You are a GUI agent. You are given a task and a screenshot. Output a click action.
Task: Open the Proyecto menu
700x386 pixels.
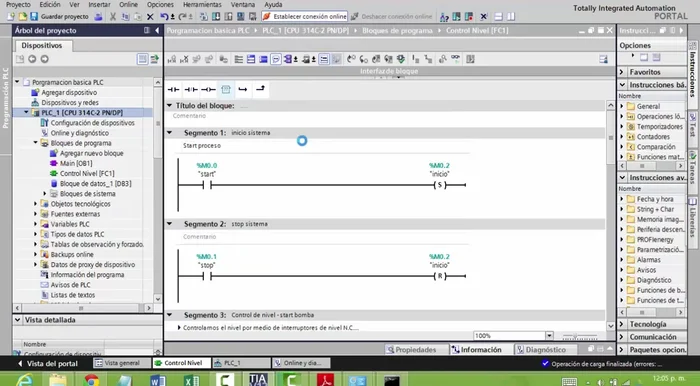(18, 4)
